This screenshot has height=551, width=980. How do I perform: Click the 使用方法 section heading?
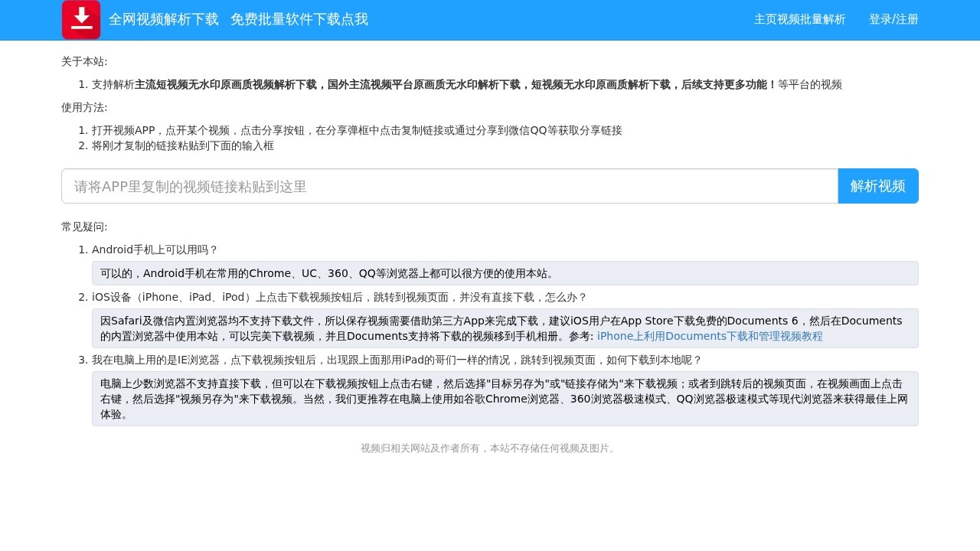[x=83, y=107]
